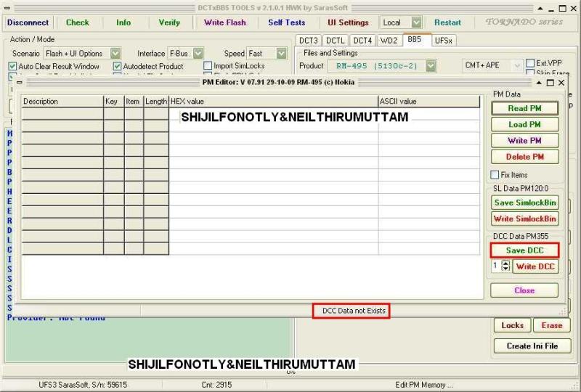The width and height of the screenshot is (581, 392).
Task: Click Write SimlockBin button
Action: [525, 219]
